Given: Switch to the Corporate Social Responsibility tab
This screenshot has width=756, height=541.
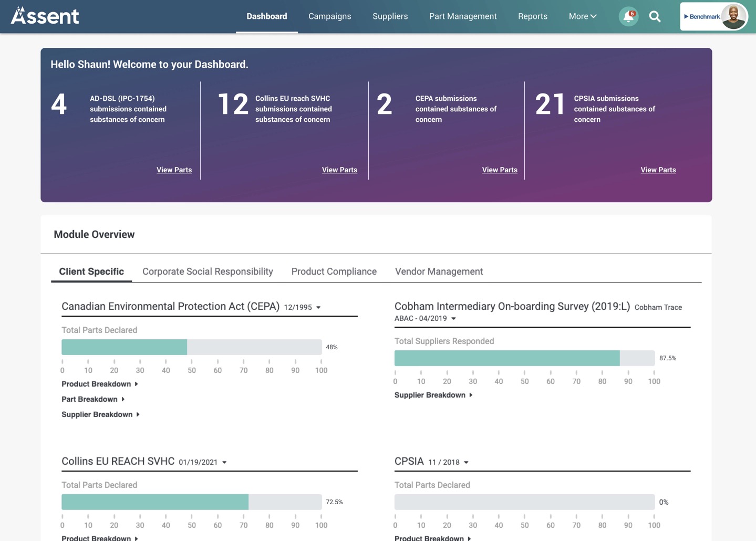Looking at the screenshot, I should point(208,272).
